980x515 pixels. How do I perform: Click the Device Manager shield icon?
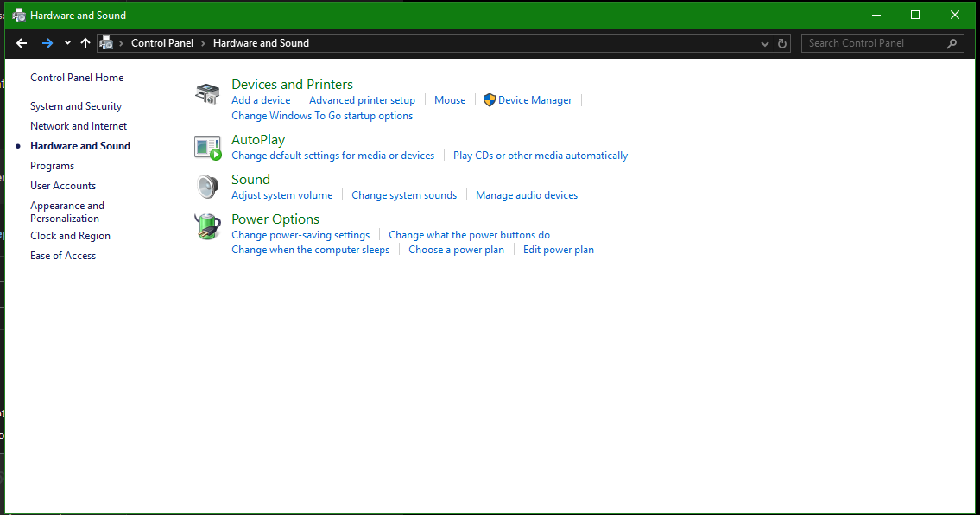click(490, 100)
